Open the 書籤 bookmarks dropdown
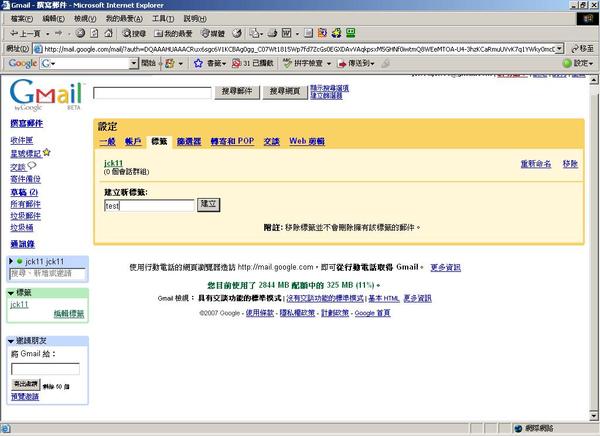This screenshot has height=436, width=600. pyautogui.click(x=223, y=64)
